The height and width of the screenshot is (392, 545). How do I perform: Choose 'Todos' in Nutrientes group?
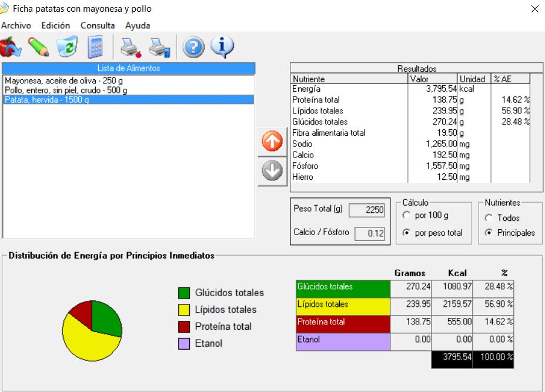[x=489, y=218]
